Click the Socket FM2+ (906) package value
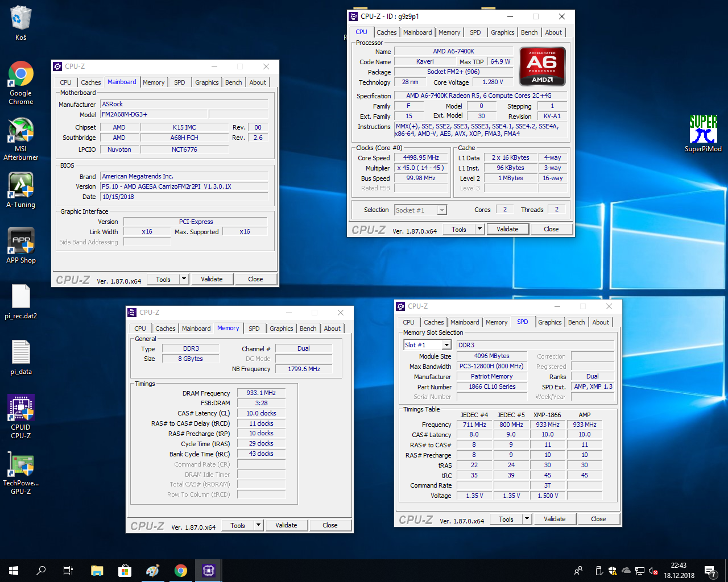728x582 pixels. coord(453,72)
